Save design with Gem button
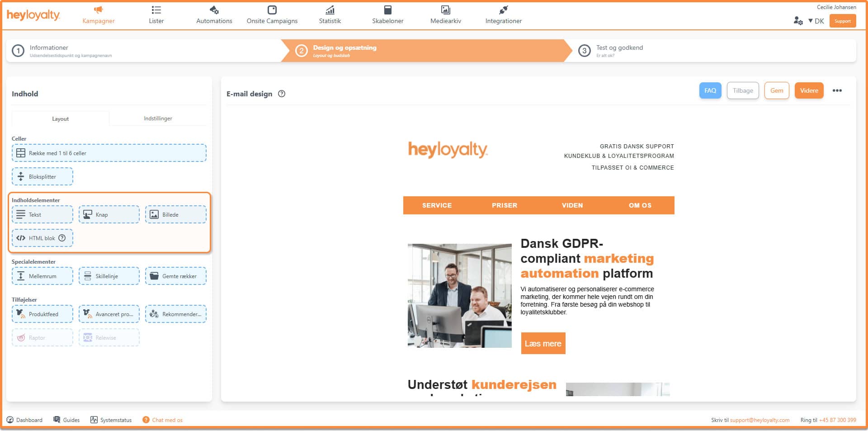Viewport: 868px width, 431px height. [x=776, y=90]
